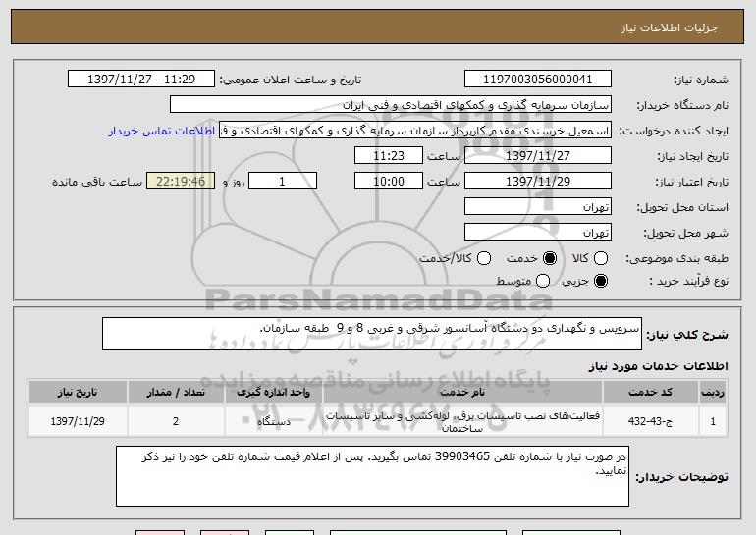Select the جزیی purchase type radio
Image resolution: width=756 pixels, height=535 pixels.
601,281
